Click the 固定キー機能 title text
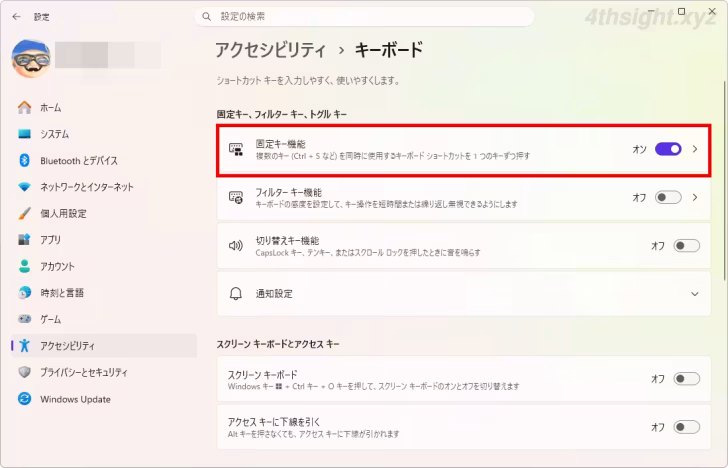The width and height of the screenshot is (728, 468). [x=280, y=144]
